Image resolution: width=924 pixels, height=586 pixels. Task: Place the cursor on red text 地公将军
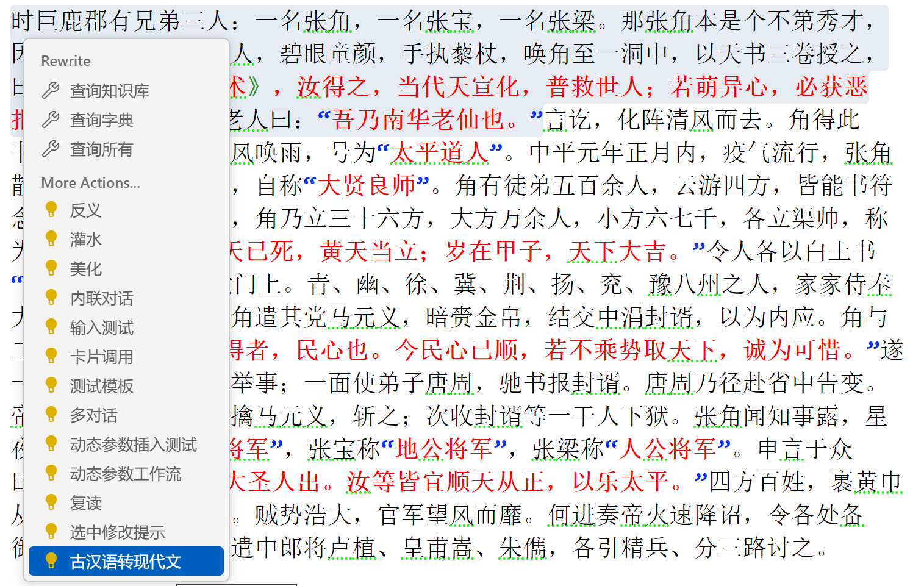[x=443, y=449]
